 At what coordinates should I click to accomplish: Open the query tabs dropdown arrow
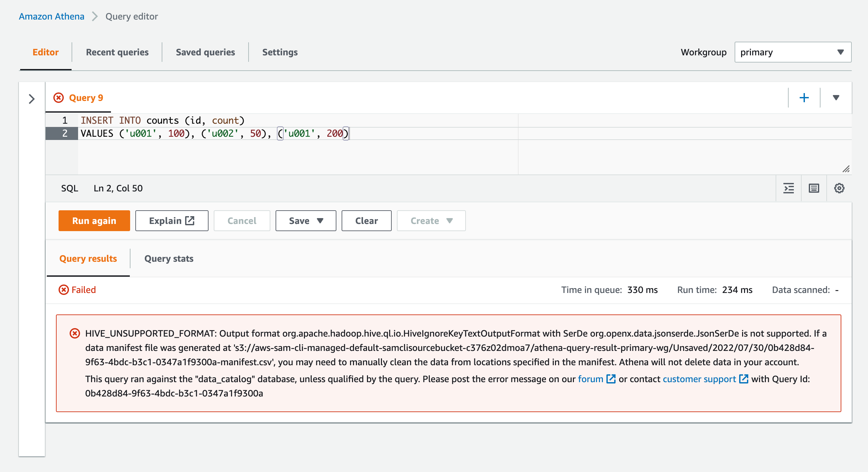click(x=836, y=98)
